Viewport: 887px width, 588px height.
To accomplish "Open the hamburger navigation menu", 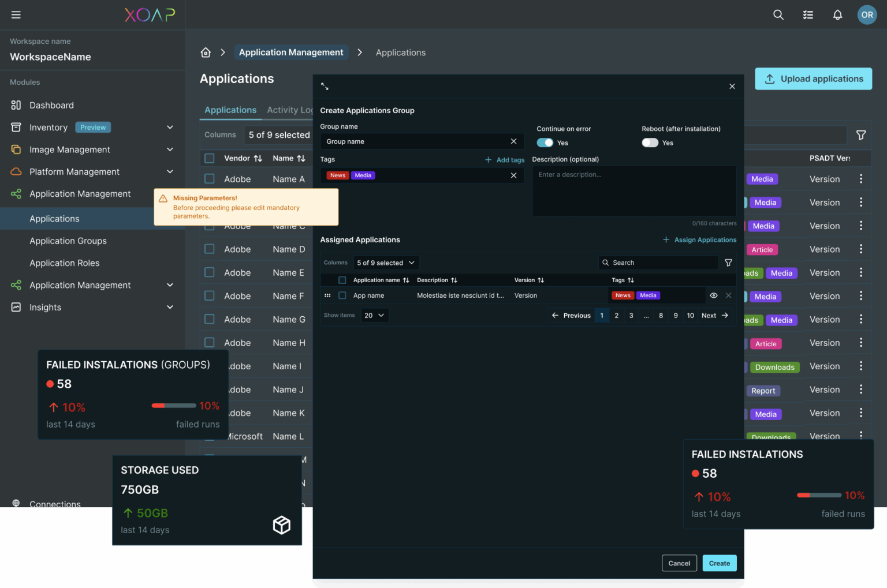I will click(x=16, y=14).
